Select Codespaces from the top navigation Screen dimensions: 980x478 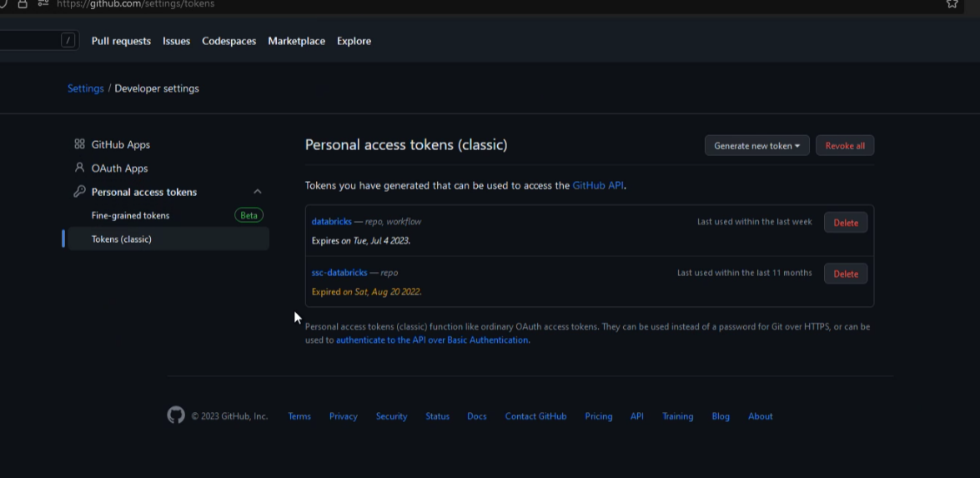229,41
